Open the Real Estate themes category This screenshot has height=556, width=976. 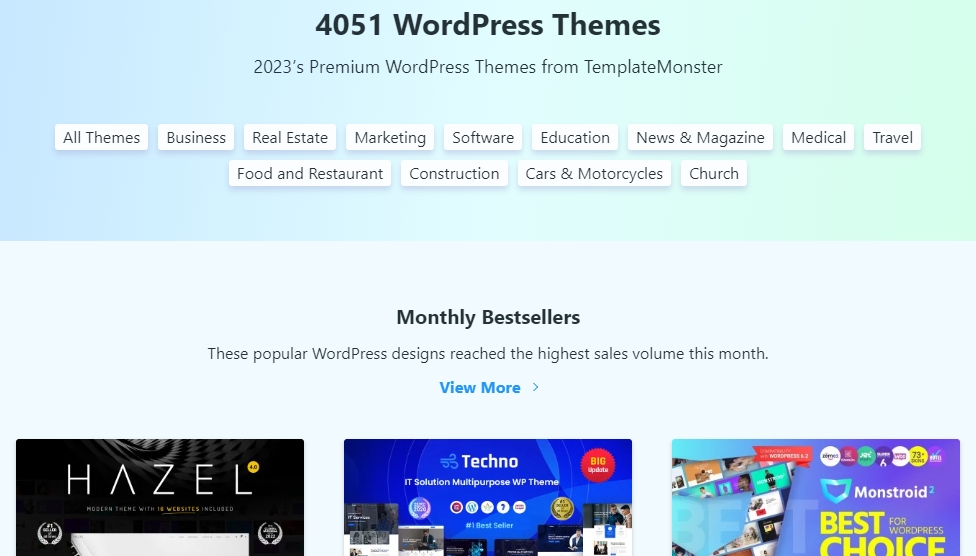290,138
